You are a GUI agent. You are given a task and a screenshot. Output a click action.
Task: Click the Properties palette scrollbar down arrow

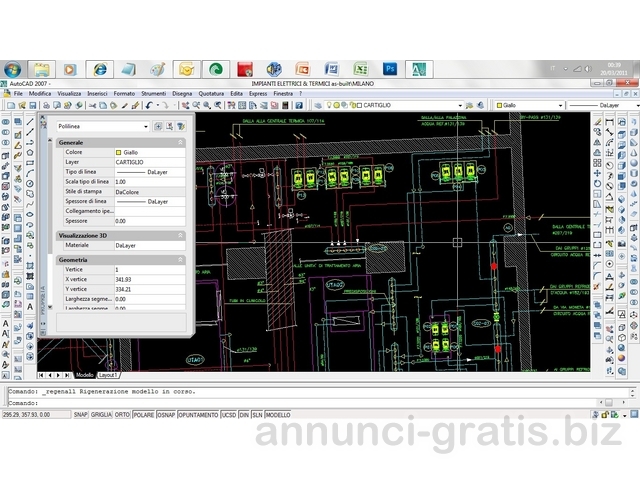pos(50,307)
